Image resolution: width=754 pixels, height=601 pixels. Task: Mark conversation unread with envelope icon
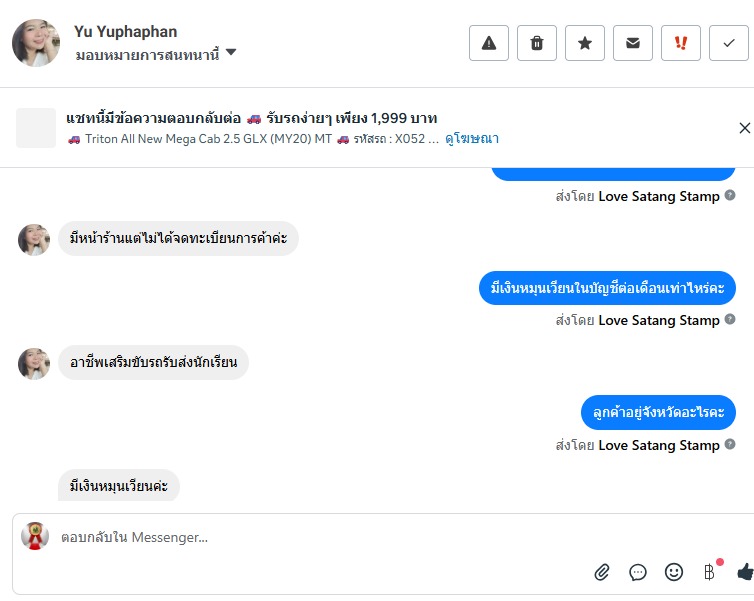click(633, 43)
